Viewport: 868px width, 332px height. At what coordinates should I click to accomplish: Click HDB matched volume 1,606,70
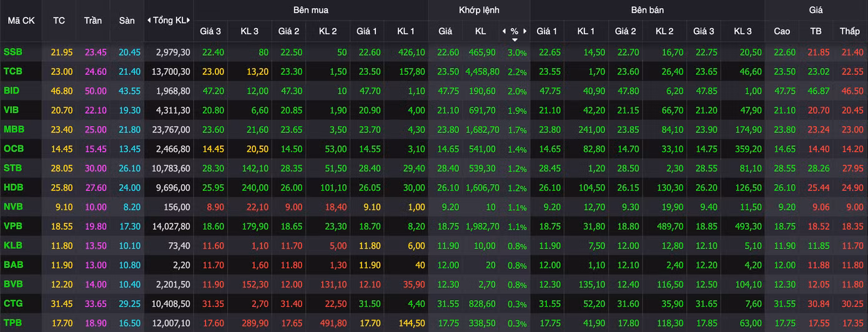pos(481,188)
